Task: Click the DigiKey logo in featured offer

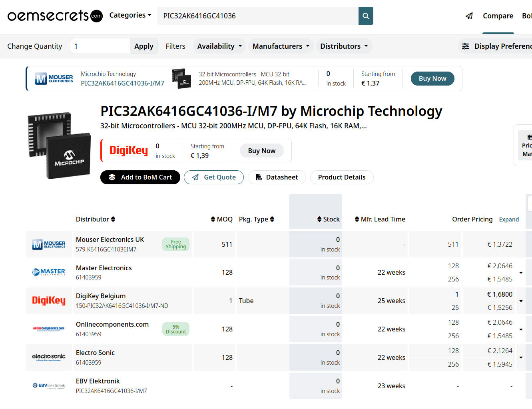Action: tap(129, 150)
